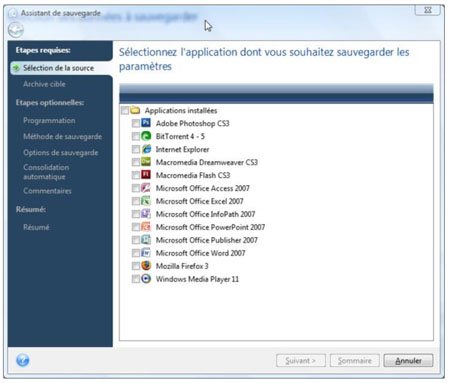Click the Suivant > button
The height and width of the screenshot is (383, 450).
tap(301, 360)
